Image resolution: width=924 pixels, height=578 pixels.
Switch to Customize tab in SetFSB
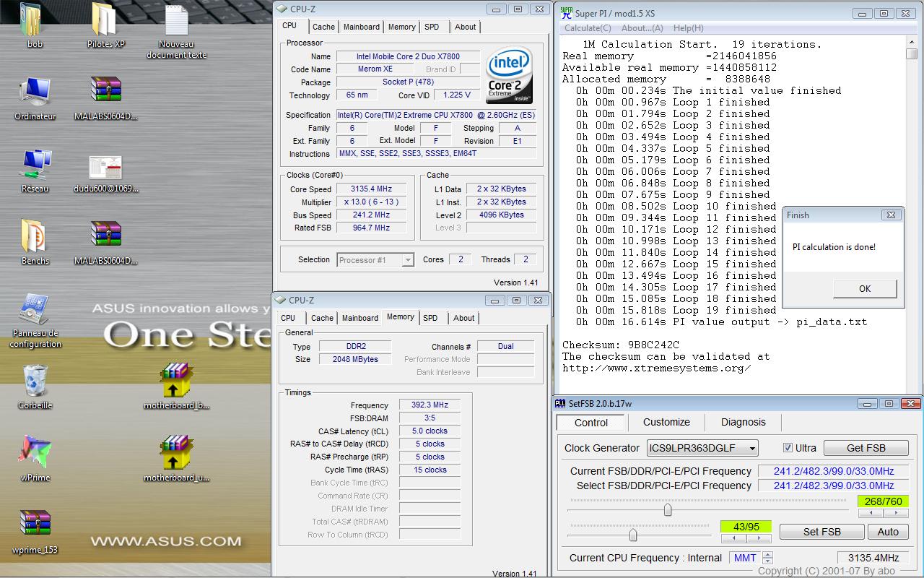click(x=666, y=422)
